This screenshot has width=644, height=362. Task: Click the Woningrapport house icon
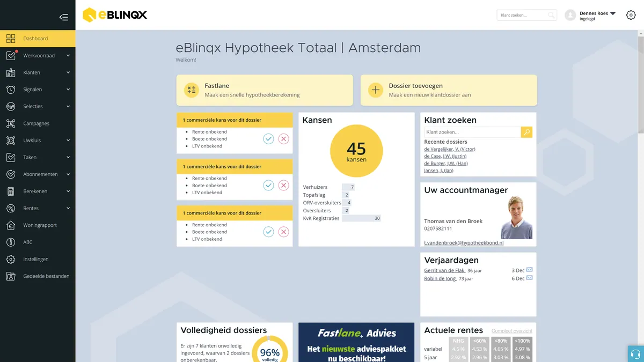[x=11, y=225]
